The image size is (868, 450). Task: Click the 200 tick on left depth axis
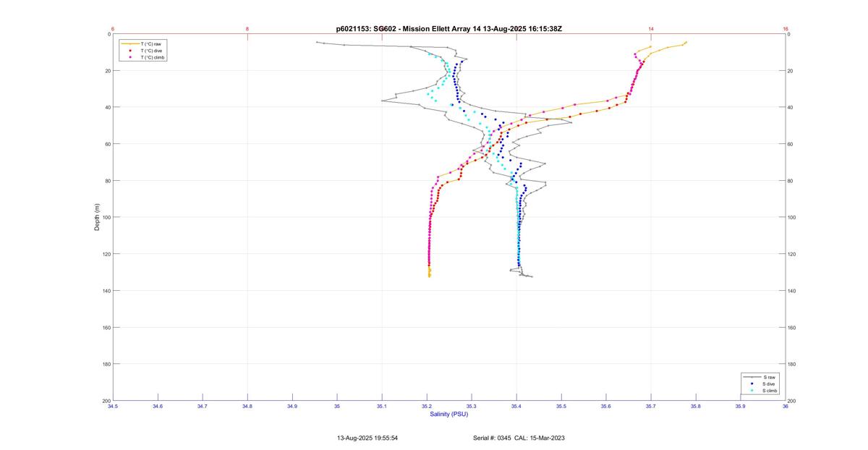106,400
